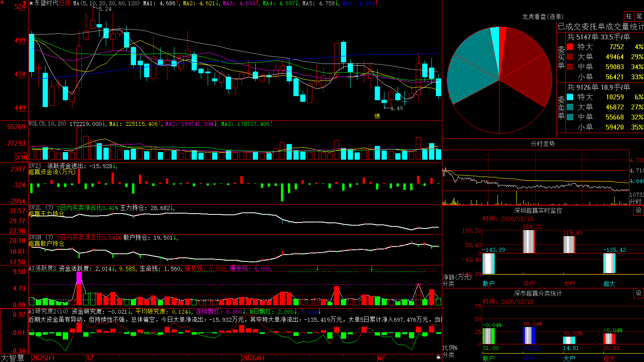Click the 深市超赢分类统计 panel title
This screenshot has width=644, height=362.
(538, 293)
